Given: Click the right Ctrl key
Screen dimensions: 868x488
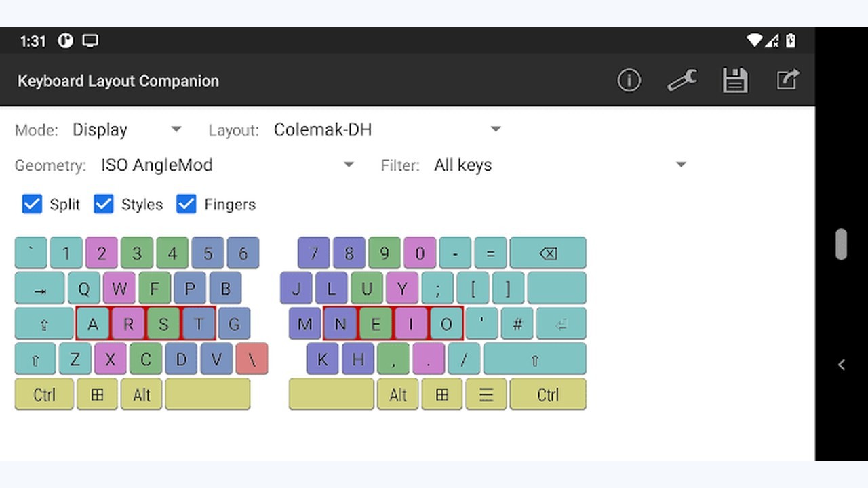Looking at the screenshot, I should point(548,394).
